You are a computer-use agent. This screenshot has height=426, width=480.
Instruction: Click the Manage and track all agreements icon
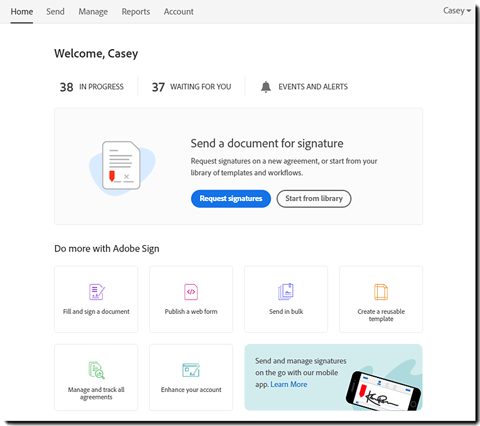[x=96, y=370]
